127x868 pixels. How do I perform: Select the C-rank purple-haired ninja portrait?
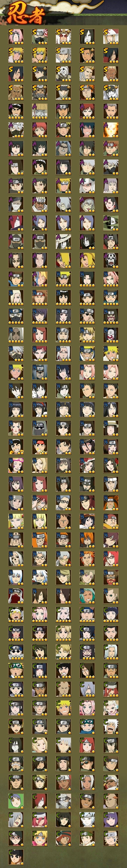[111, 820]
